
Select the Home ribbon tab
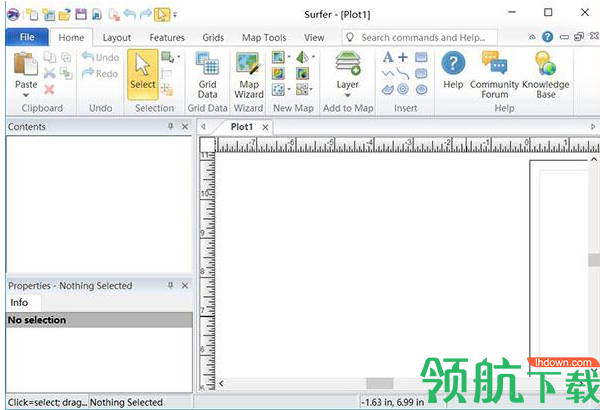(x=71, y=38)
